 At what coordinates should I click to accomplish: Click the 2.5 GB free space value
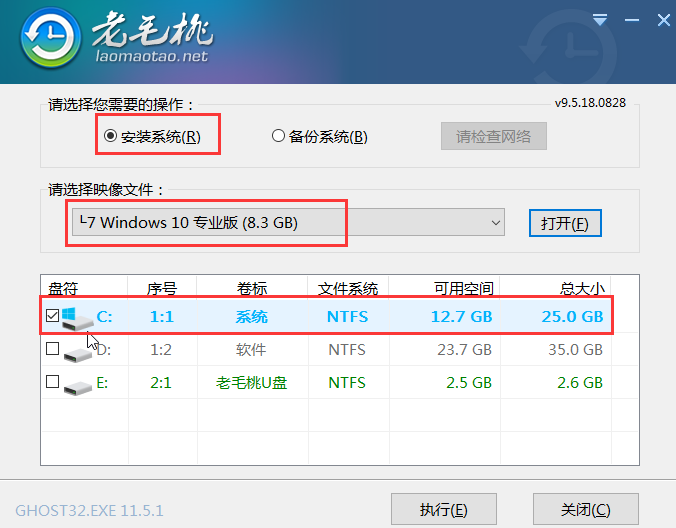469,383
